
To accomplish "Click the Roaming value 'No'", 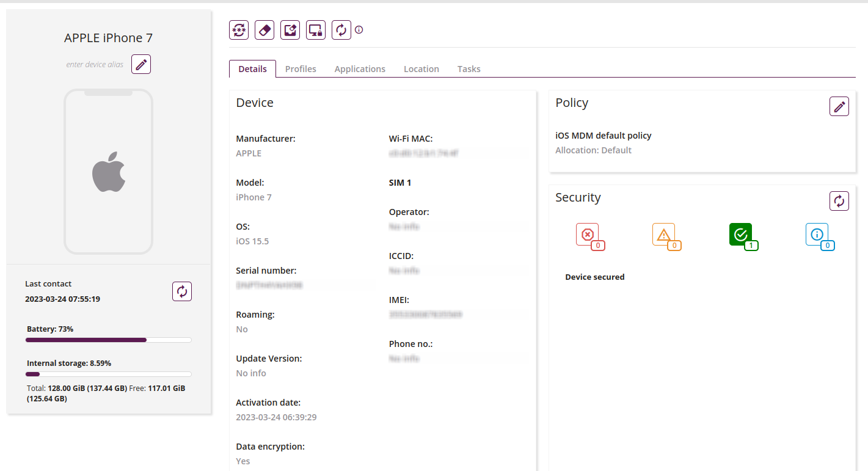I will [242, 329].
